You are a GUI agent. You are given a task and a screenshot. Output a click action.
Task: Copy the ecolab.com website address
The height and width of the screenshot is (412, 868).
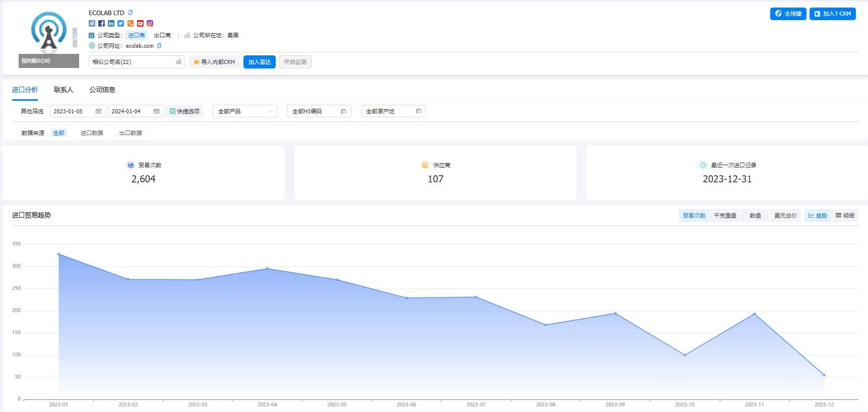point(159,46)
